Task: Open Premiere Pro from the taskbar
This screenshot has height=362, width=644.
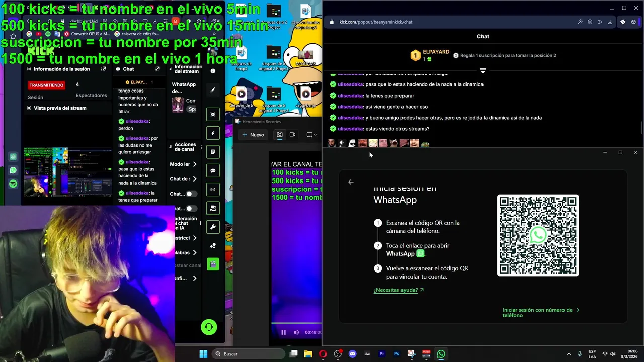Action: (382, 354)
